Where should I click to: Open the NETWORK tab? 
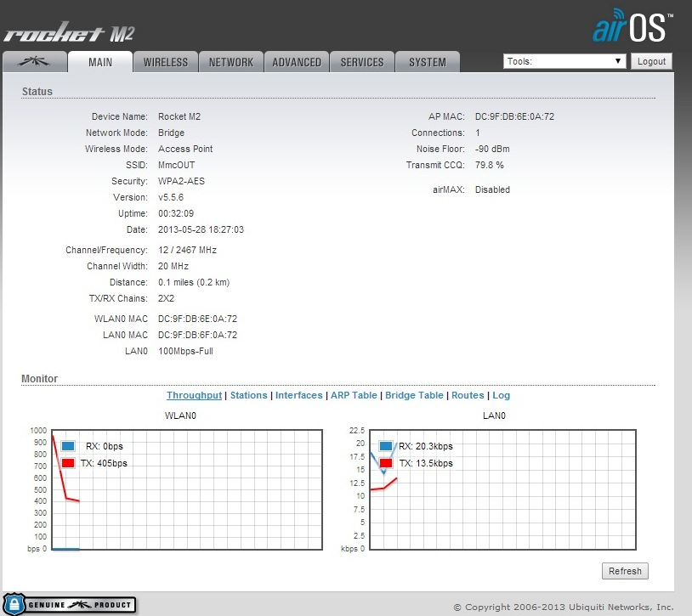coord(231,62)
